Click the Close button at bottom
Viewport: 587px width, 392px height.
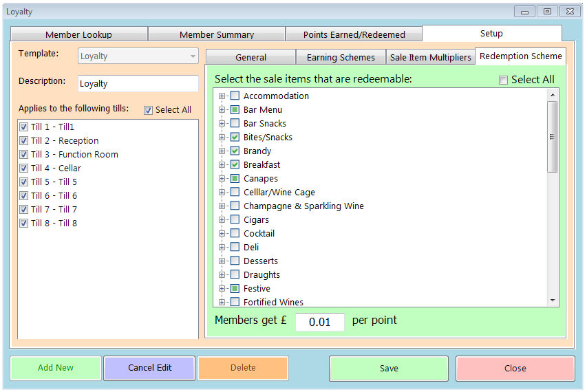coord(515,369)
